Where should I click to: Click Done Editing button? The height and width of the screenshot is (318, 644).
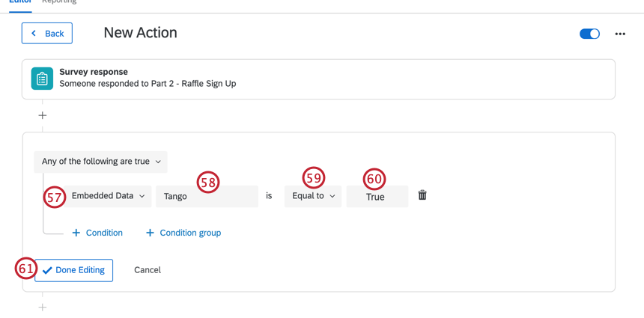click(74, 270)
